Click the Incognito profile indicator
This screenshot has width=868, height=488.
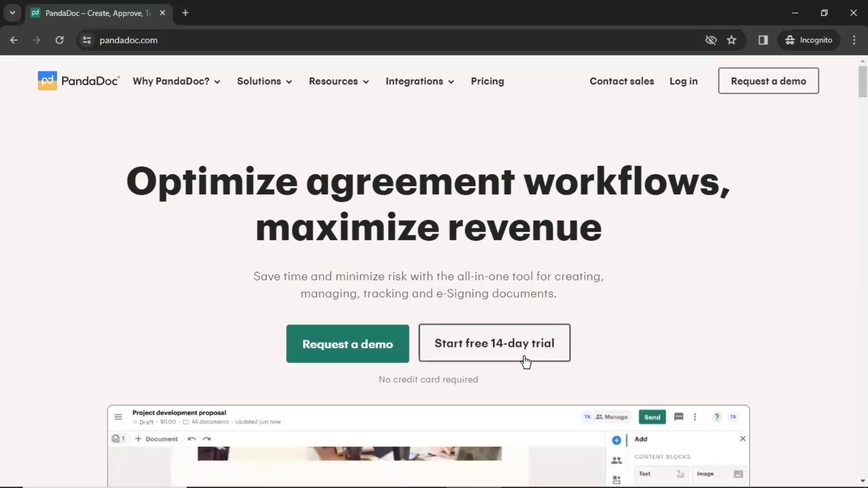click(x=809, y=40)
